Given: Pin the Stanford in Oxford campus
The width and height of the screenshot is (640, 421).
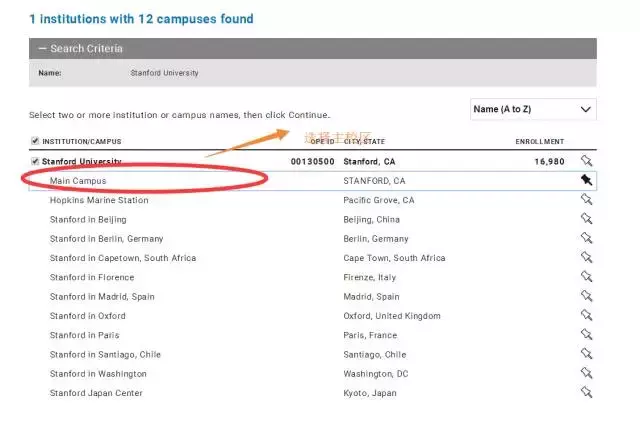Looking at the screenshot, I should 587,315.
